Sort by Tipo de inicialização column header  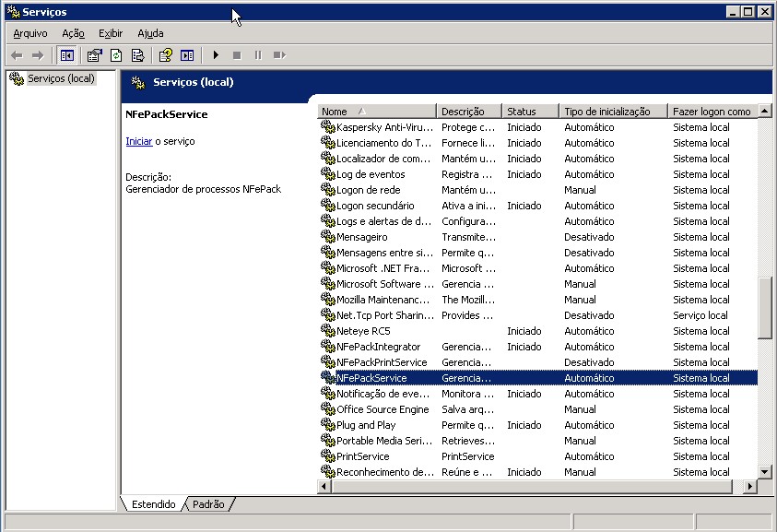click(613, 112)
